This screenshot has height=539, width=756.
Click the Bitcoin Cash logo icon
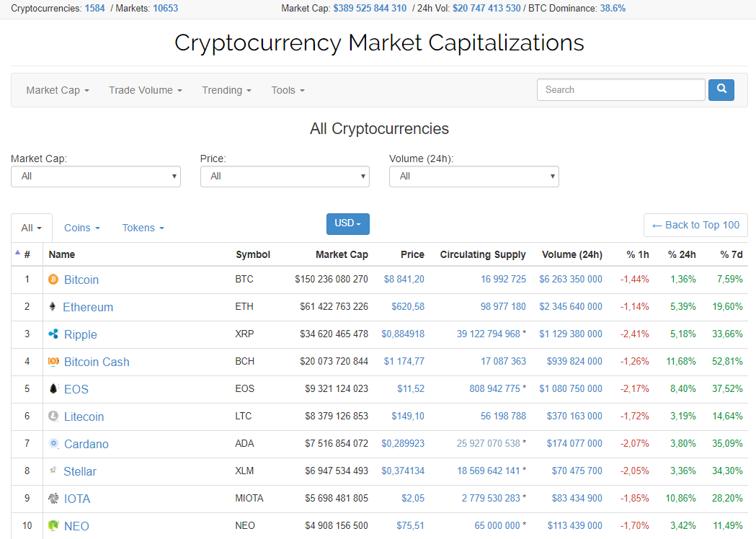click(53, 361)
